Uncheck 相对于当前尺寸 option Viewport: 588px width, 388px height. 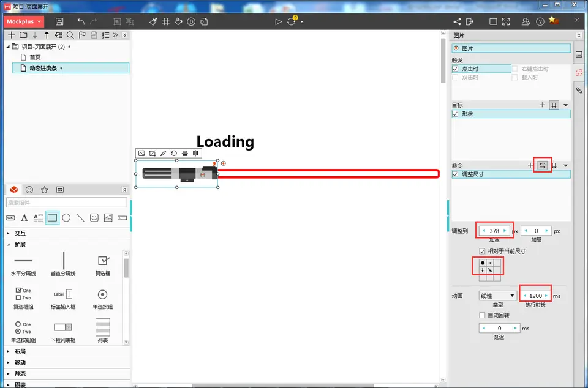pyautogui.click(x=482, y=252)
